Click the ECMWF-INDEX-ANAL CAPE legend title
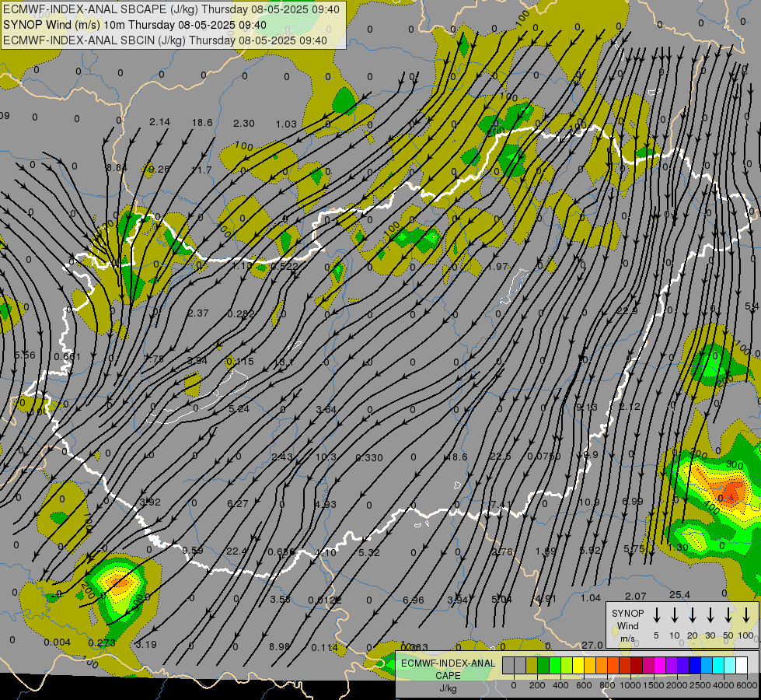The image size is (761, 700). (x=448, y=670)
